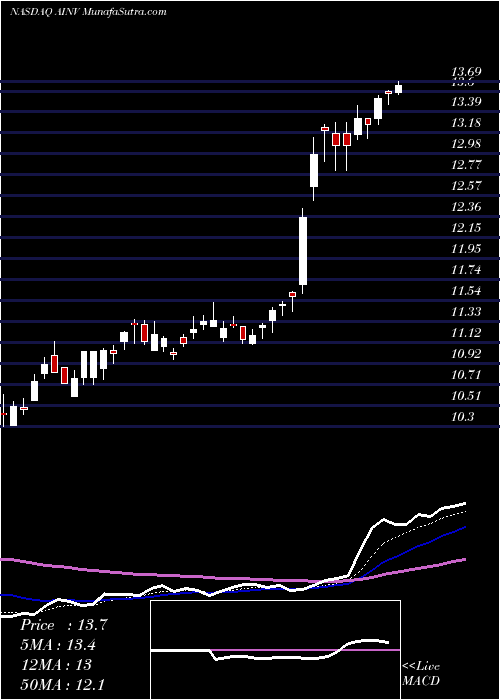Click the last candlestick near 13.69
Screen dimensions: 500x700
tap(399, 88)
